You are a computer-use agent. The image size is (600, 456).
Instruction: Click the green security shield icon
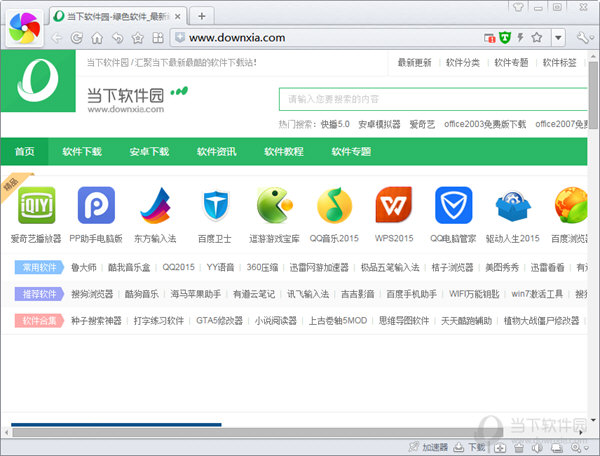(505, 37)
